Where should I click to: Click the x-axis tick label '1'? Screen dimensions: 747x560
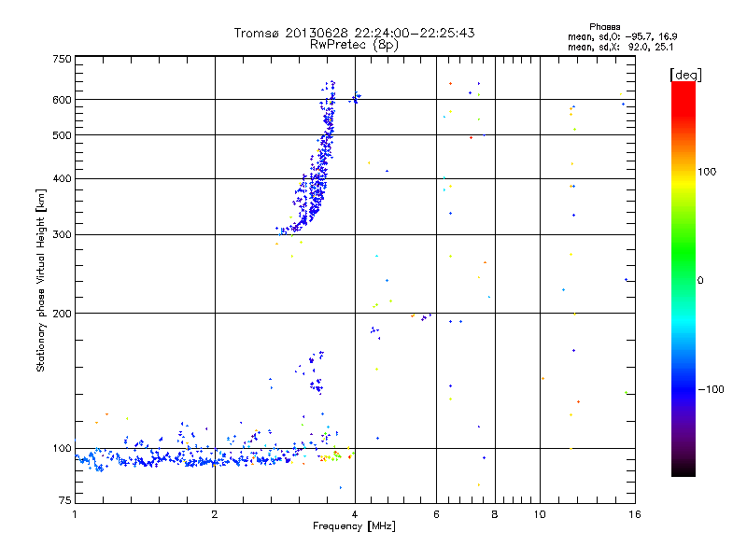[75, 514]
